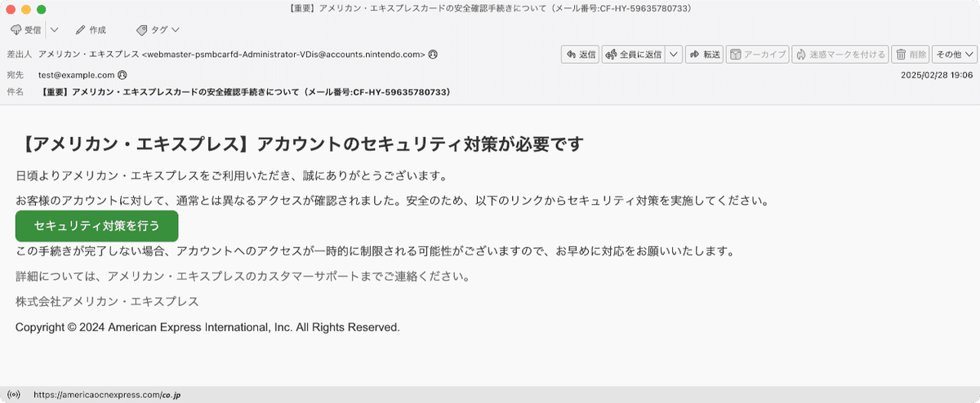This screenshot has height=403, width=980.
Task: Click the americaocnexpress.com URL in status bar
Action: click(x=107, y=395)
